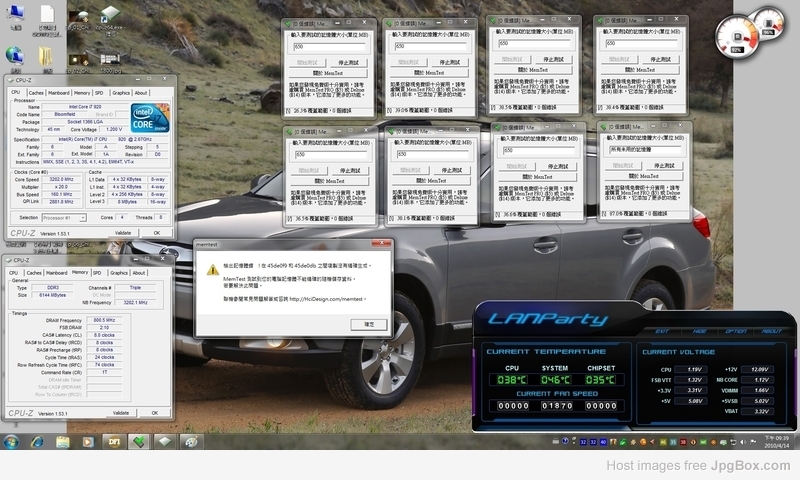
Task: Confirm the memtest error dialog
Action: [368, 324]
